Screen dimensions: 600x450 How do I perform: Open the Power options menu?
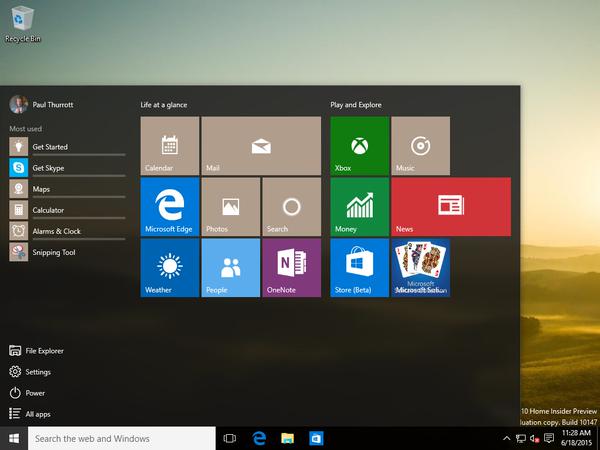click(x=35, y=393)
